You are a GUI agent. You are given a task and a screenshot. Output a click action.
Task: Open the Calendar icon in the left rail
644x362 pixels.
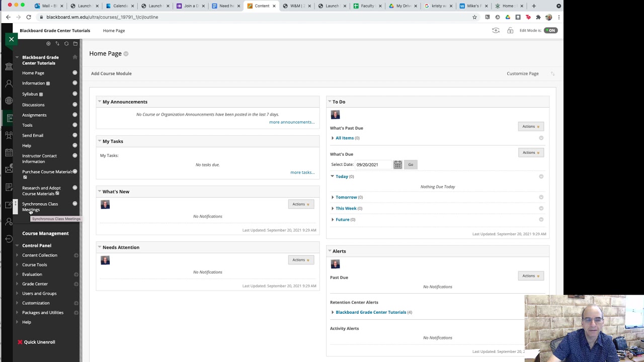(x=9, y=153)
